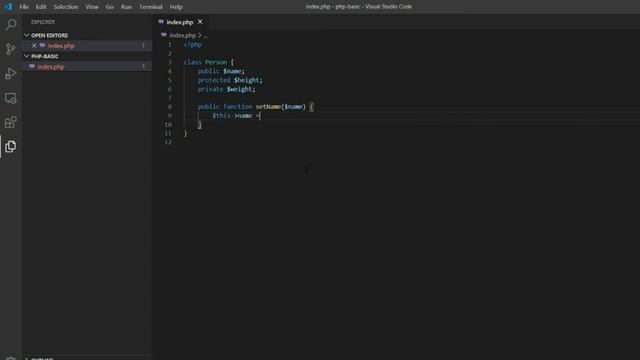Toggle the Explorer files icon in activity bar

click(11, 147)
